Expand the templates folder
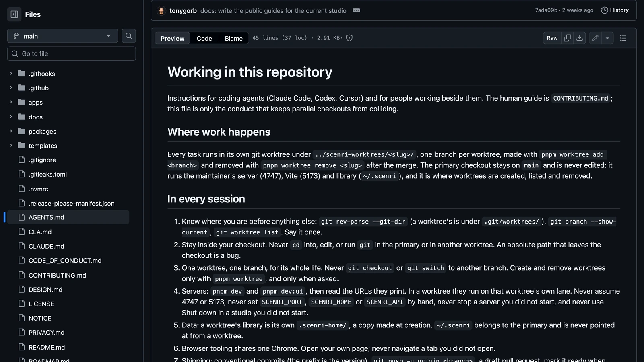The image size is (644, 362). tap(11, 145)
